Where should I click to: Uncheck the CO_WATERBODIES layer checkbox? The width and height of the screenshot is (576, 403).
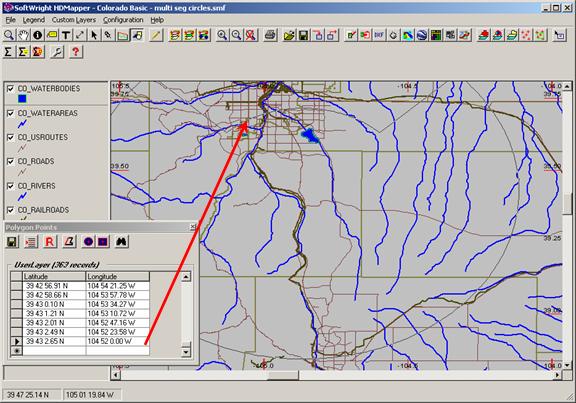pos(10,89)
